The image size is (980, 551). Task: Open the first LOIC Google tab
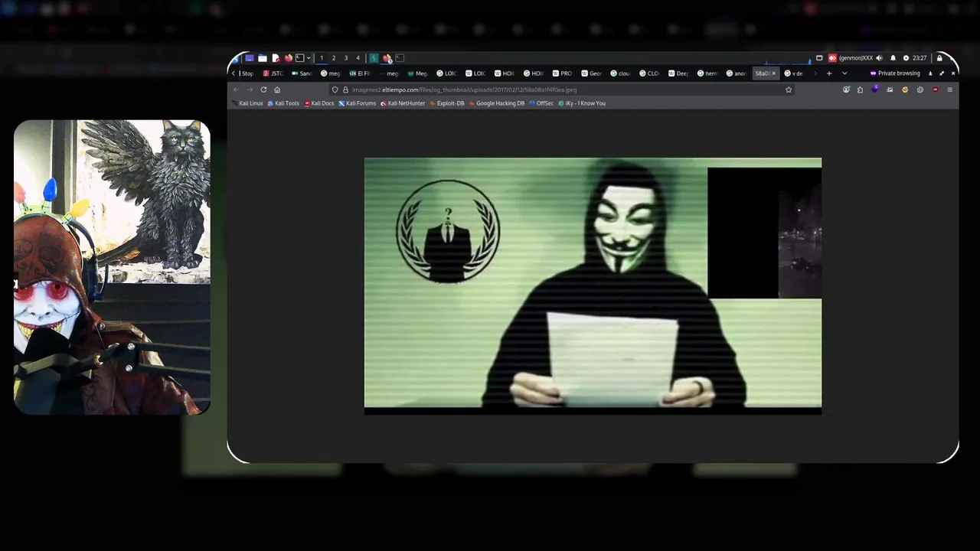click(x=447, y=73)
